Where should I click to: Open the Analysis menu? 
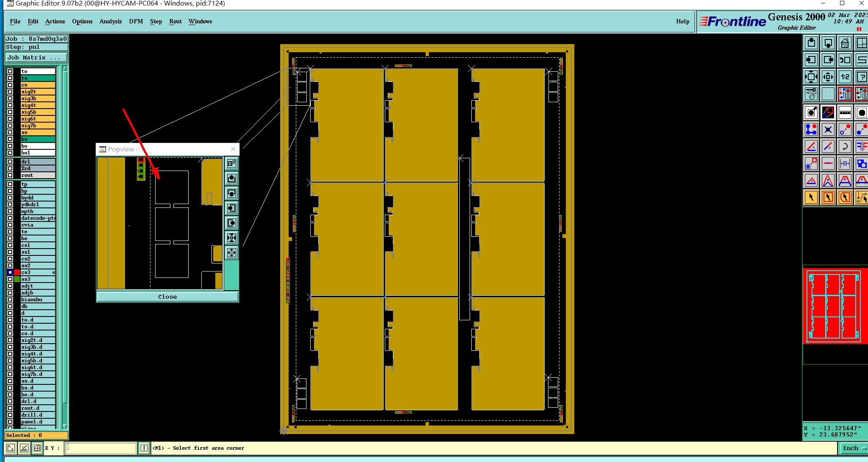(x=110, y=21)
